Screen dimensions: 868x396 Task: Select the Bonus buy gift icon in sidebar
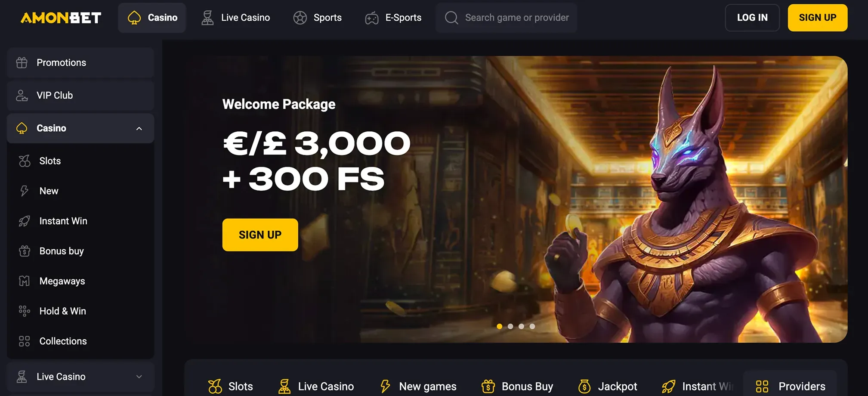pyautogui.click(x=25, y=251)
